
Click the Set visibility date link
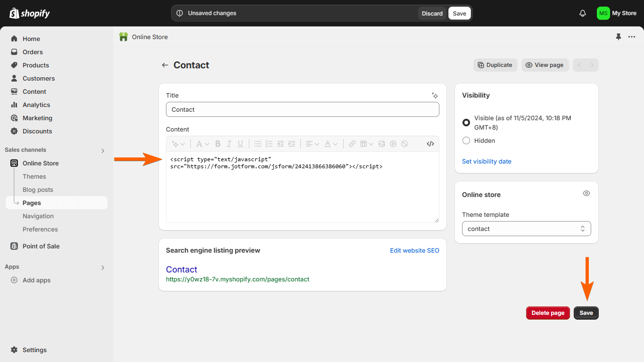(487, 161)
